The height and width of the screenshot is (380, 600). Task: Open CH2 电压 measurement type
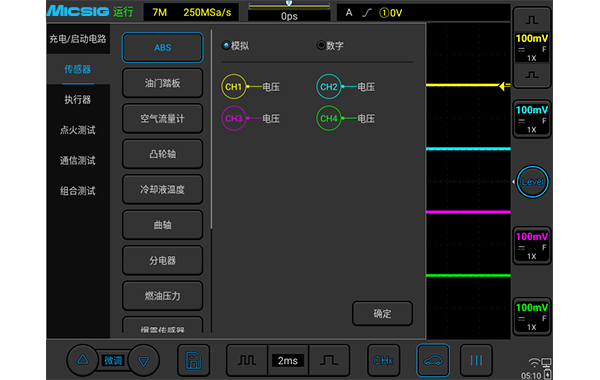pos(366,87)
